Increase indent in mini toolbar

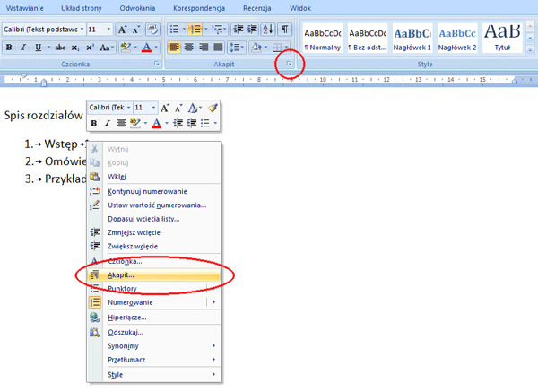point(192,123)
